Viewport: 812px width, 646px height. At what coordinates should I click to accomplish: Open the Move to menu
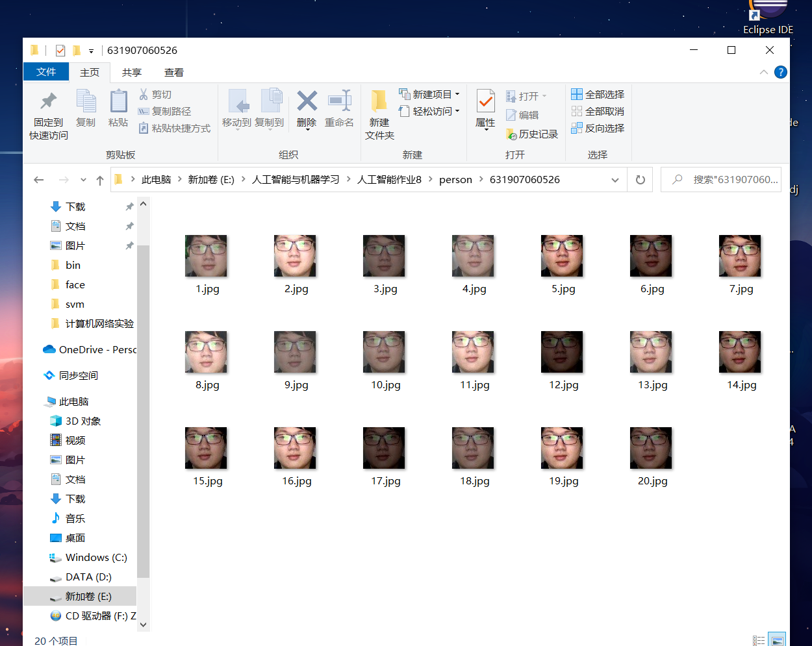[x=236, y=110]
